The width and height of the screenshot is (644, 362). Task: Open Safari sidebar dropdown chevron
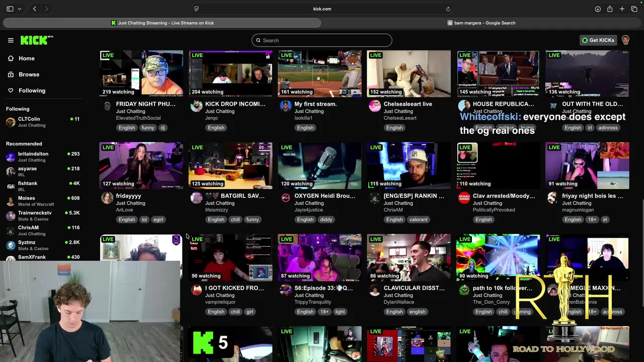(x=20, y=9)
